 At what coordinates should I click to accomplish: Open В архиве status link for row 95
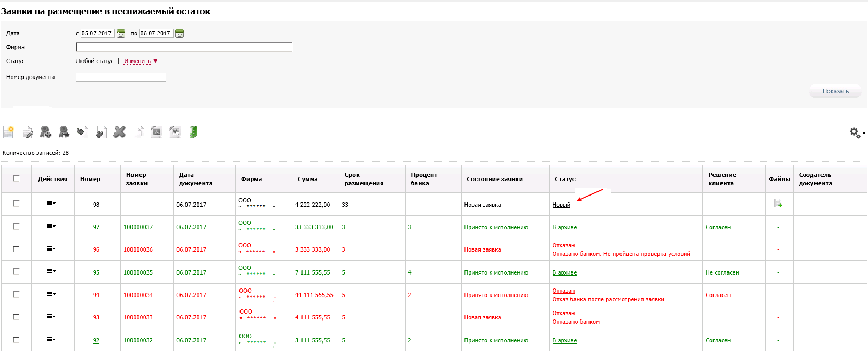[564, 272]
